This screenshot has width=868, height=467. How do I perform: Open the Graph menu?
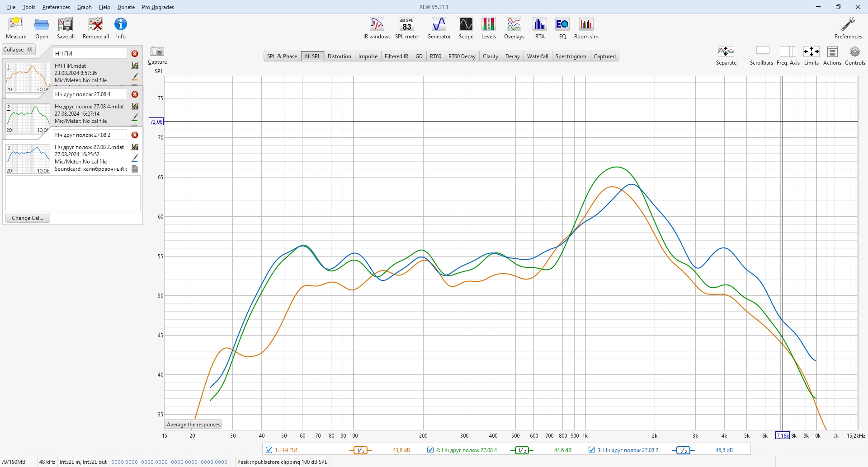[x=85, y=7]
